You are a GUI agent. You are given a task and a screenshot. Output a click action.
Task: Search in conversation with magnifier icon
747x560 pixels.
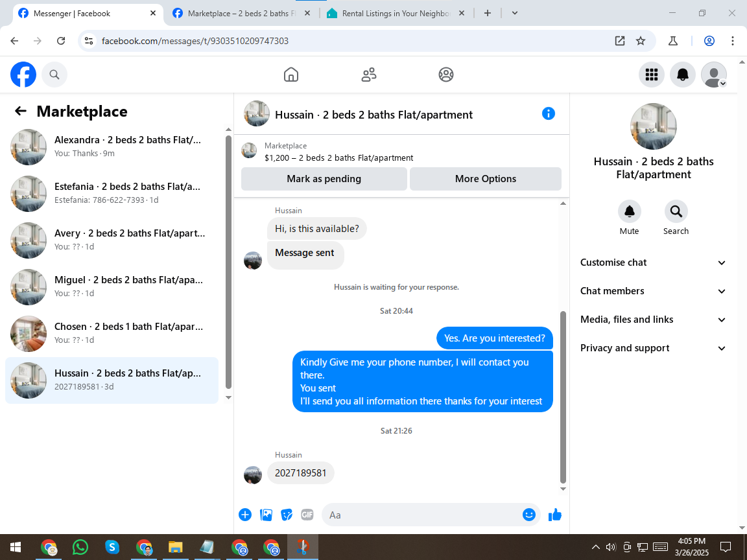676,211
